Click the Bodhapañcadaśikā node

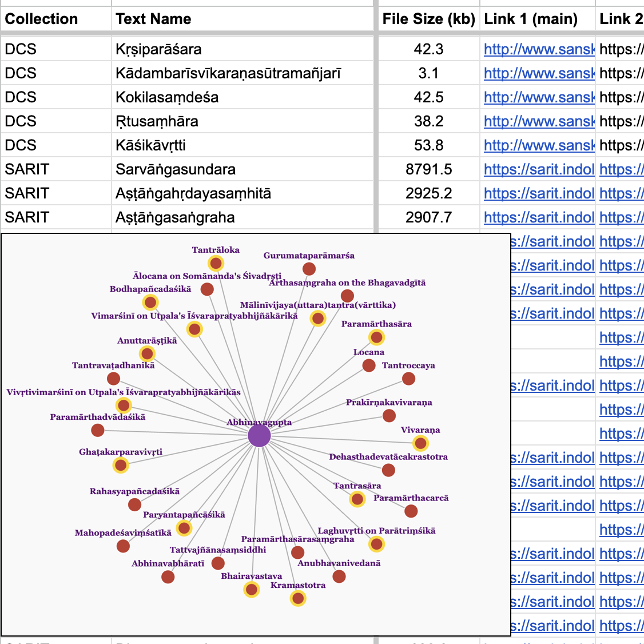pyautogui.click(x=150, y=302)
